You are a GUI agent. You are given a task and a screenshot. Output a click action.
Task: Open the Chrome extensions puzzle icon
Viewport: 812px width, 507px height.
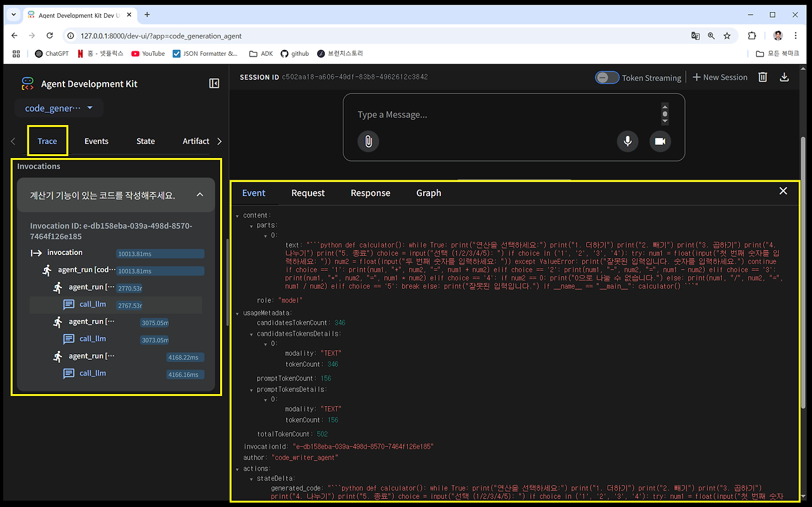click(752, 36)
